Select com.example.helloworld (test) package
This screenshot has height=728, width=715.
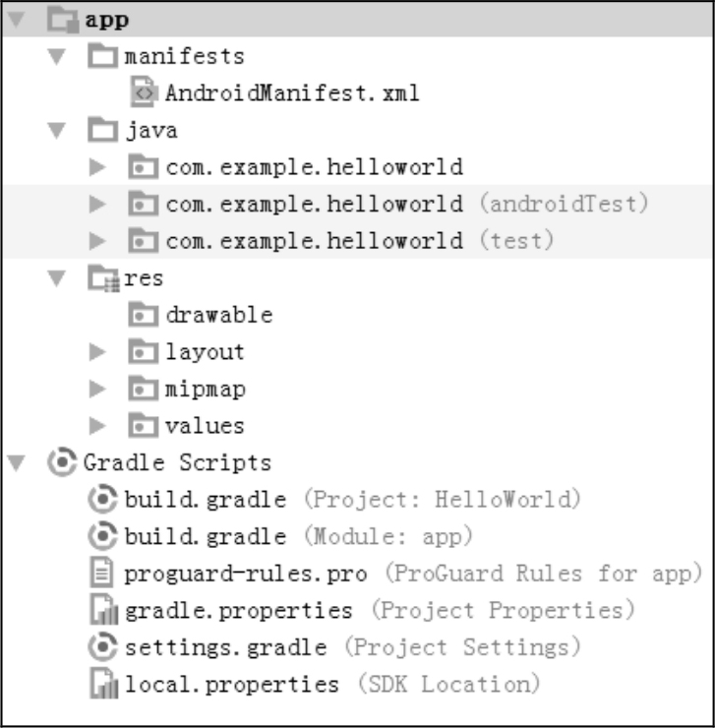[x=314, y=241]
